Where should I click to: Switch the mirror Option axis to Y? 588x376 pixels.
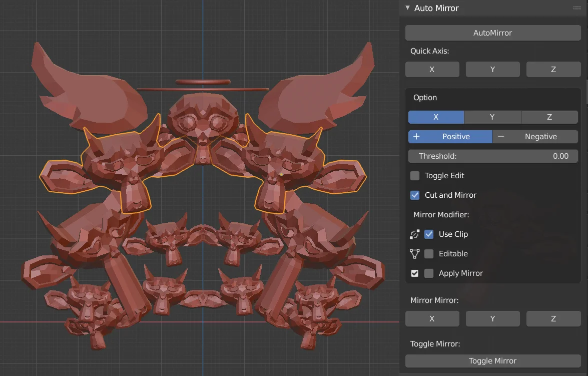point(492,117)
